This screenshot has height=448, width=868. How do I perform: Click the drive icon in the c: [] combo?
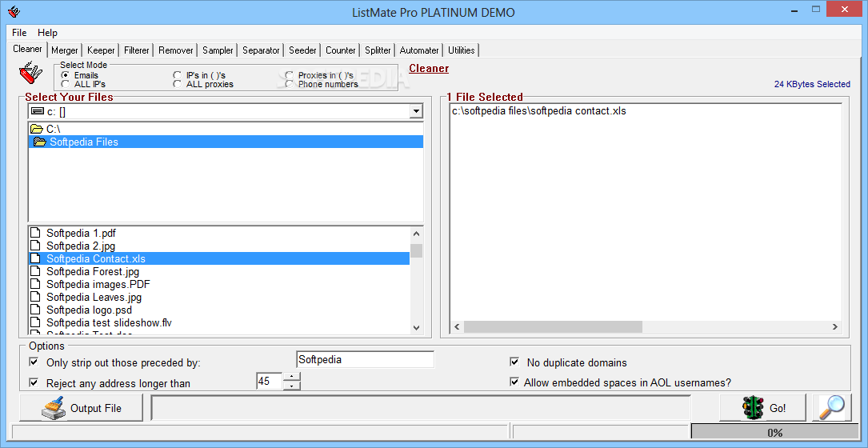[38, 111]
